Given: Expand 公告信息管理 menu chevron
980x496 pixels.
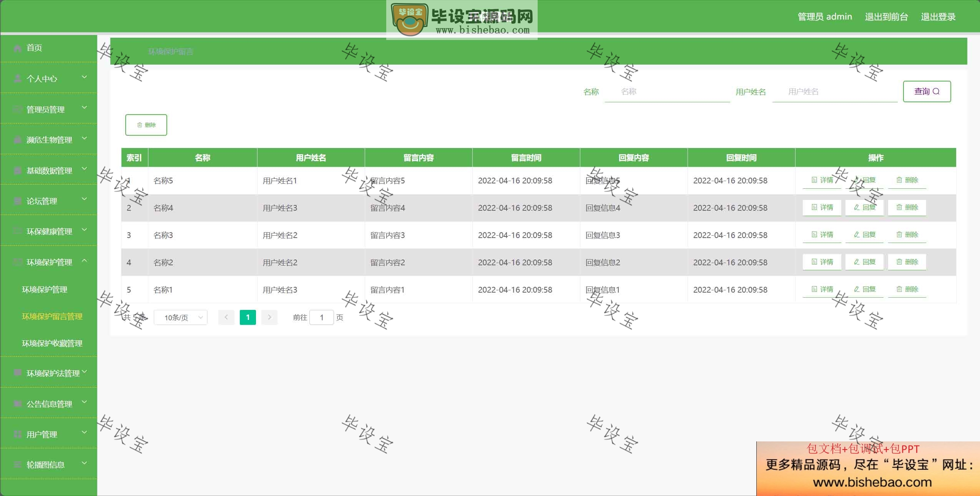Looking at the screenshot, I should point(85,402).
